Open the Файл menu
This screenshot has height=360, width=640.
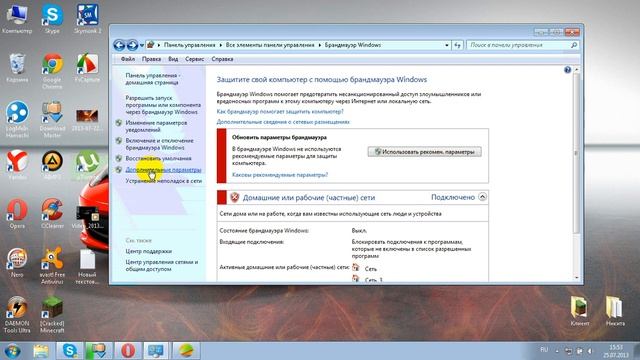click(x=128, y=59)
